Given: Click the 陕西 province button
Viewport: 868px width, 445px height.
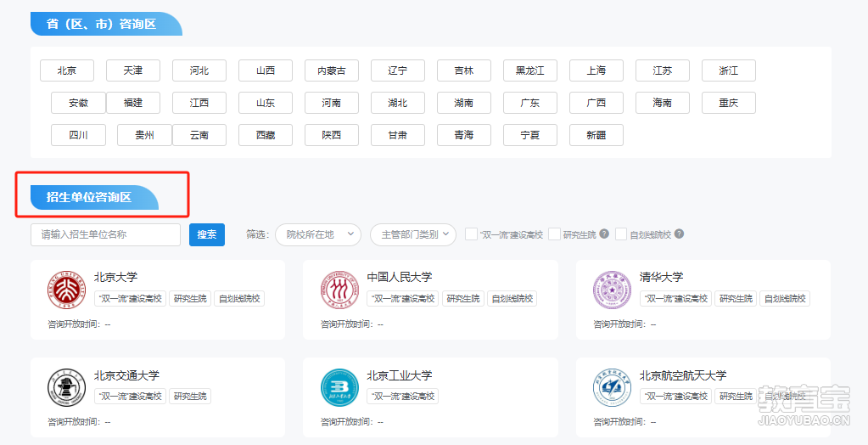Looking at the screenshot, I should point(332,135).
